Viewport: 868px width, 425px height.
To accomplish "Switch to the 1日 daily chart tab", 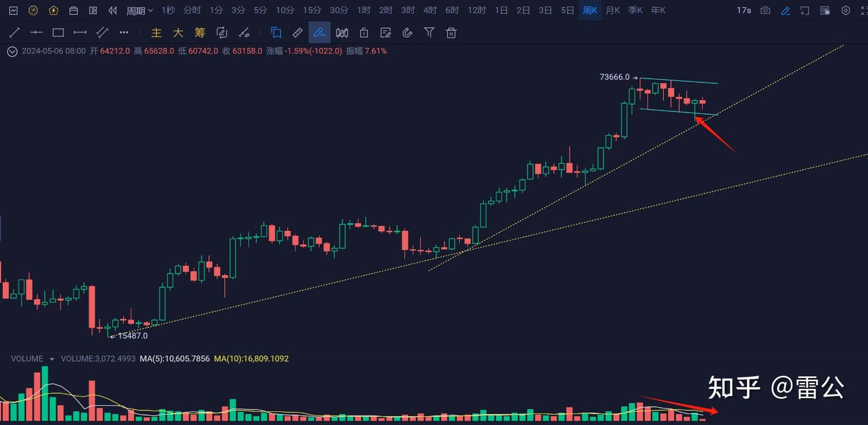I will [501, 10].
